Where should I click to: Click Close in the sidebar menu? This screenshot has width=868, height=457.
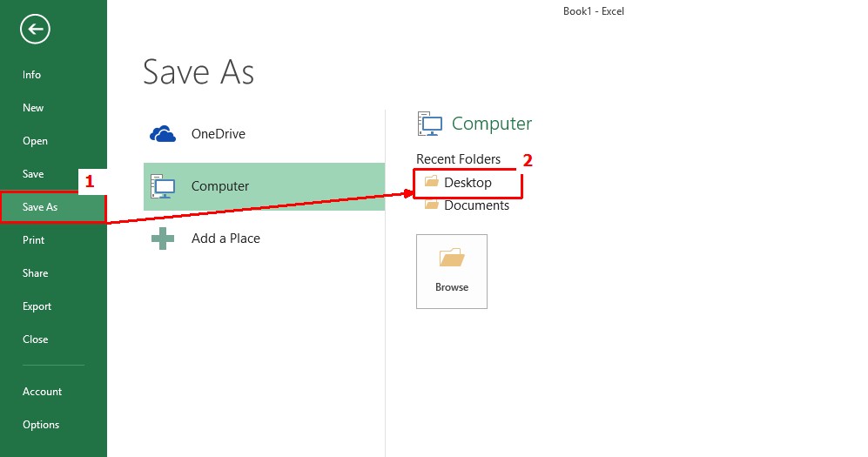point(35,339)
